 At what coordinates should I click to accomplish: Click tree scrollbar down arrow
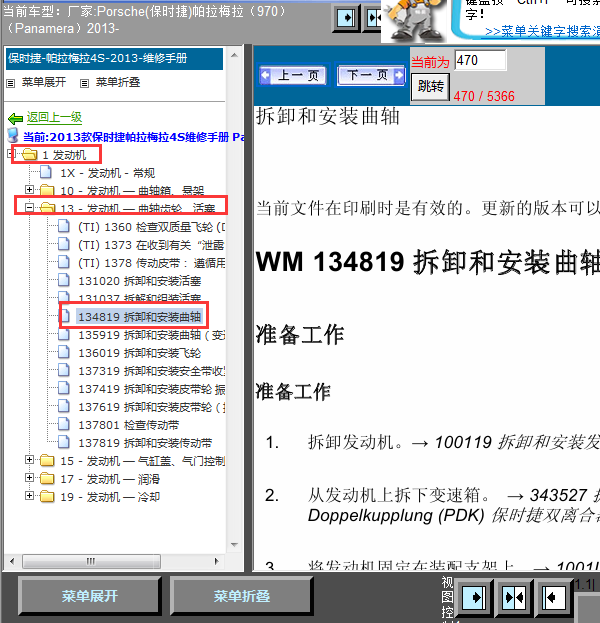234,545
